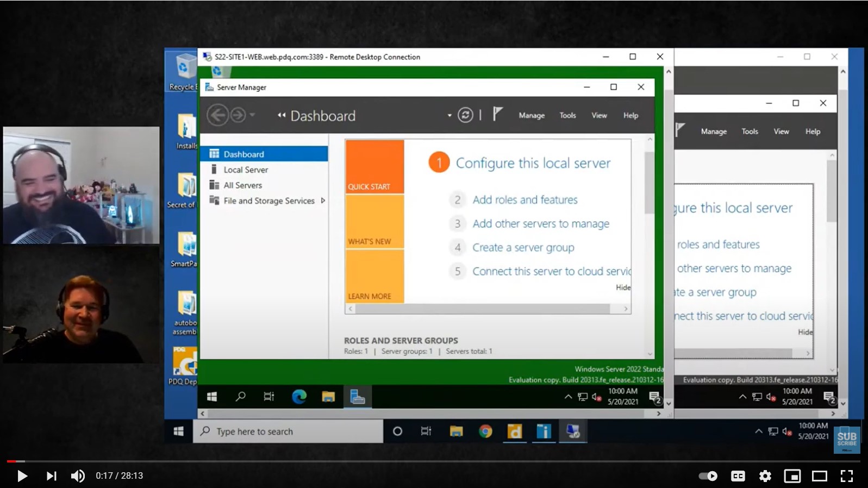Open the search magnifier in the remote session taskbar
The width and height of the screenshot is (868, 488).
coord(240,397)
